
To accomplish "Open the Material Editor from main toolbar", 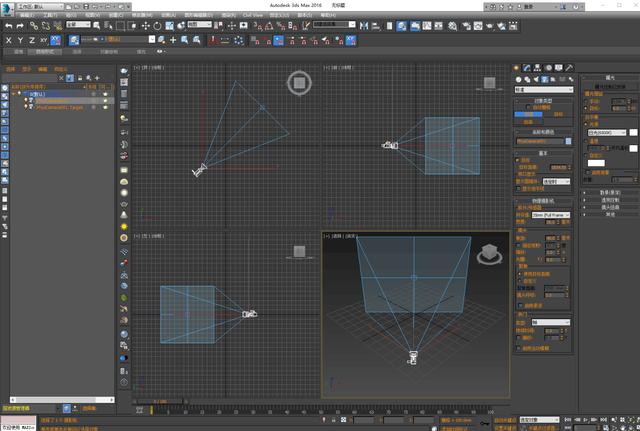I will (x=452, y=26).
